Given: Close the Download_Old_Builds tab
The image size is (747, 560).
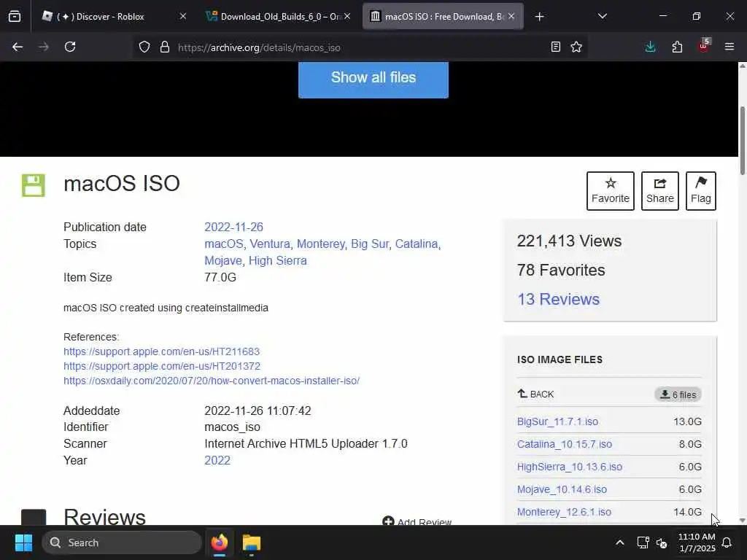Looking at the screenshot, I should tap(347, 17).
